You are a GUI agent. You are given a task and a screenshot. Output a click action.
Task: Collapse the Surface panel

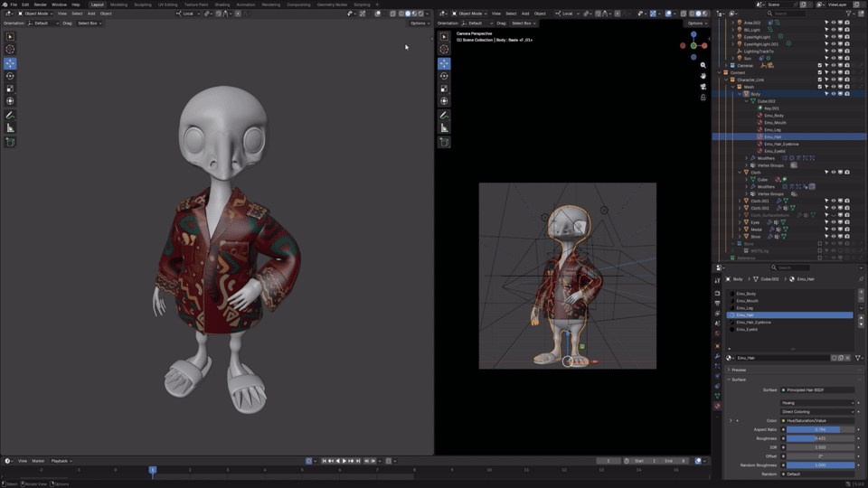tap(739, 380)
